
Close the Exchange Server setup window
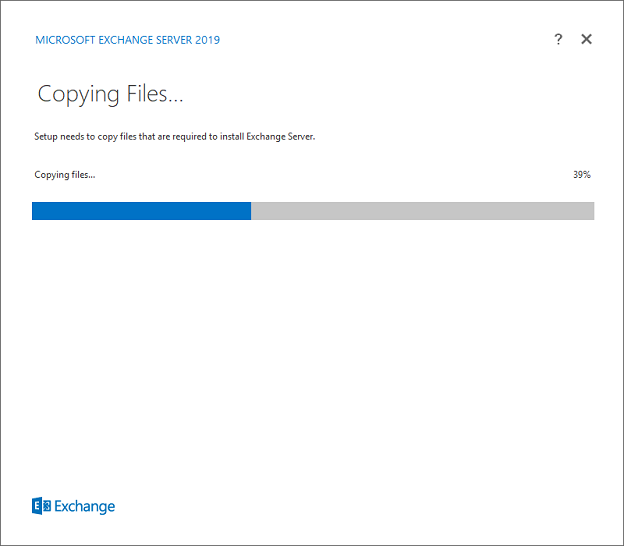coord(587,39)
